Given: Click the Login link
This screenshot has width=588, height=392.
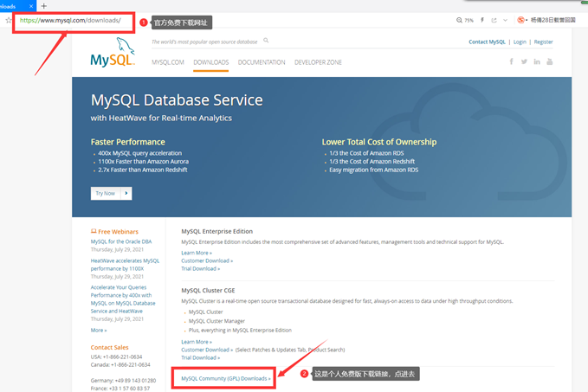Looking at the screenshot, I should pos(520,42).
